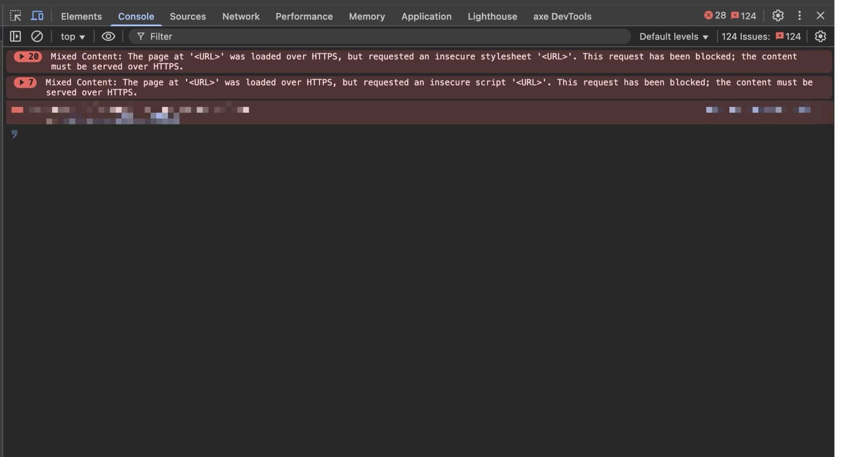
Task: Open the 124 Issues panel
Action: click(761, 36)
